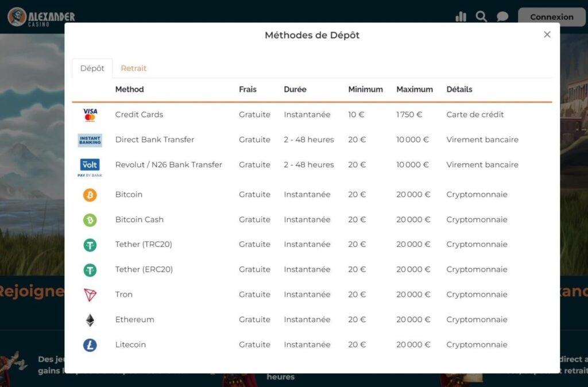Click the Tether TRC20 row icon
Viewport: 588px width, 387px height.
click(x=90, y=245)
